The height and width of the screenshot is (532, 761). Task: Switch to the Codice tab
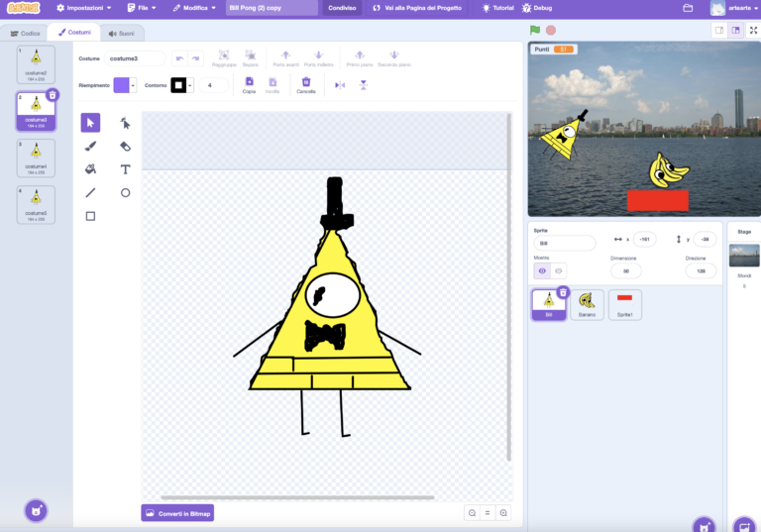tap(25, 33)
